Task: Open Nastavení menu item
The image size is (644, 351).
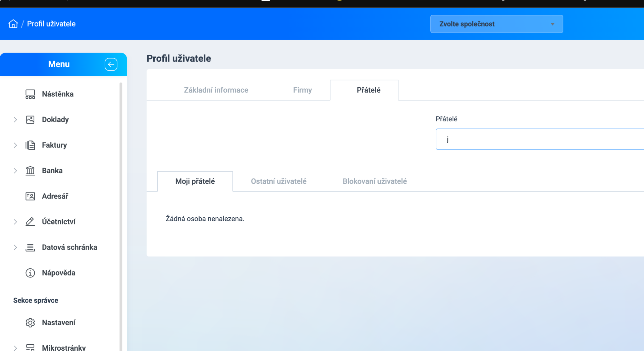Action: tap(59, 322)
